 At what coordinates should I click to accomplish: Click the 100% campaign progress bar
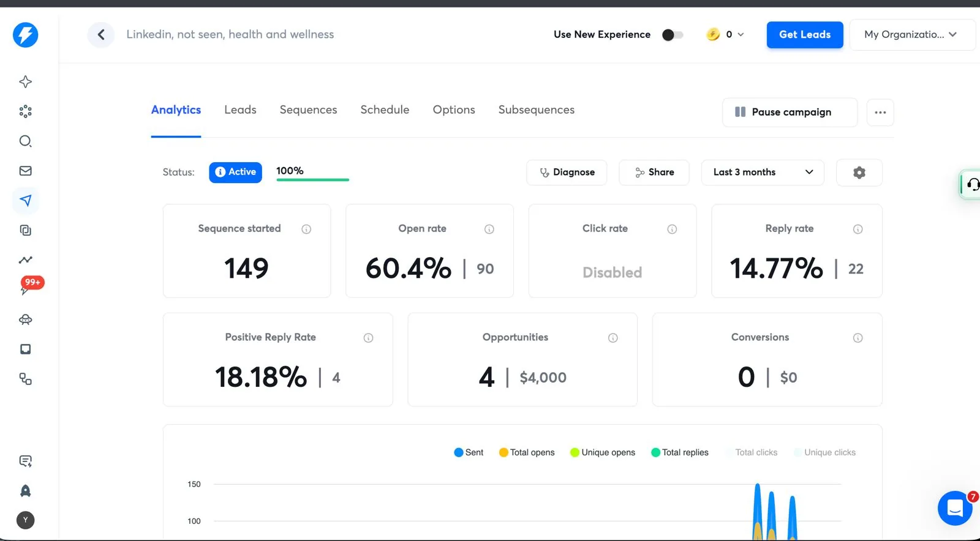(312, 179)
